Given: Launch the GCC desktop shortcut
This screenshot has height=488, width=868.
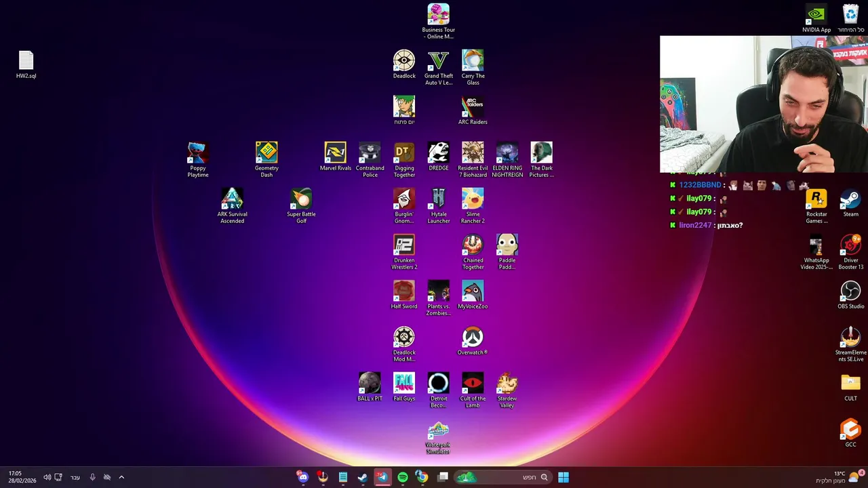Looking at the screenshot, I should click(850, 433).
